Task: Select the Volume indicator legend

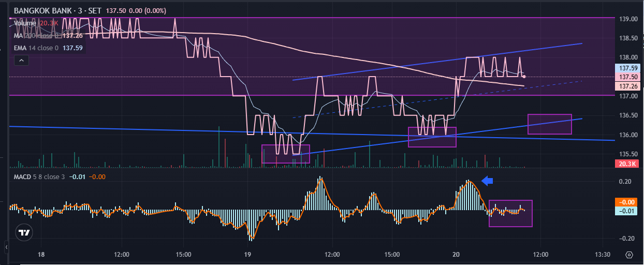Action: [x=25, y=23]
